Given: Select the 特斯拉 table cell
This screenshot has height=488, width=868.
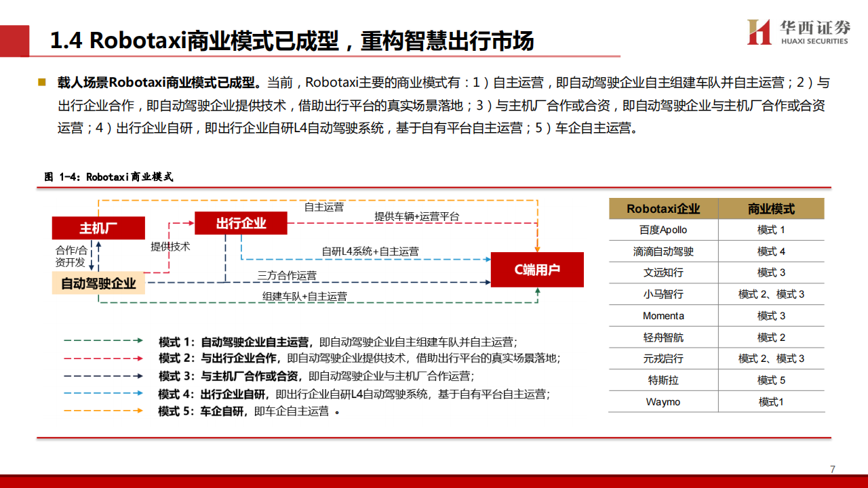Looking at the screenshot, I should 663,380.
